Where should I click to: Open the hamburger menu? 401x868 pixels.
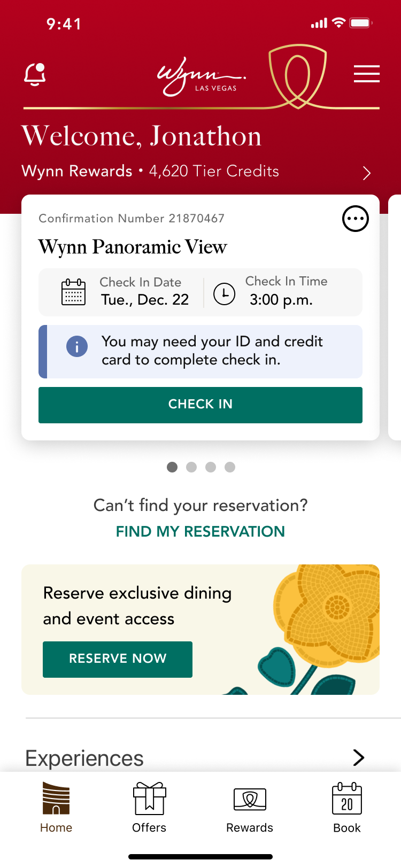click(367, 74)
